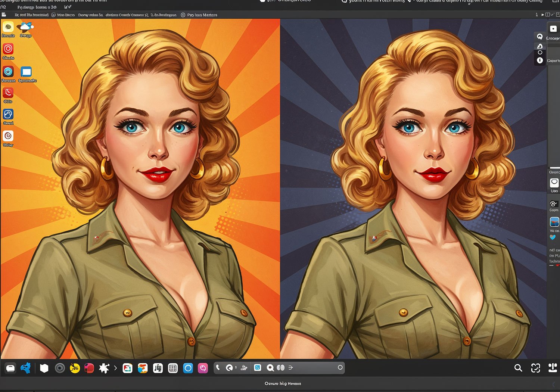
Task: Click the white drive icon in dock
Action: tap(10, 368)
